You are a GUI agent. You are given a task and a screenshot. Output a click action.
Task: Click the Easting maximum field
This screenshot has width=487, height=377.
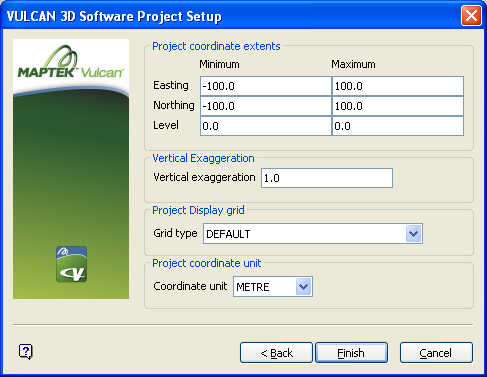click(398, 86)
